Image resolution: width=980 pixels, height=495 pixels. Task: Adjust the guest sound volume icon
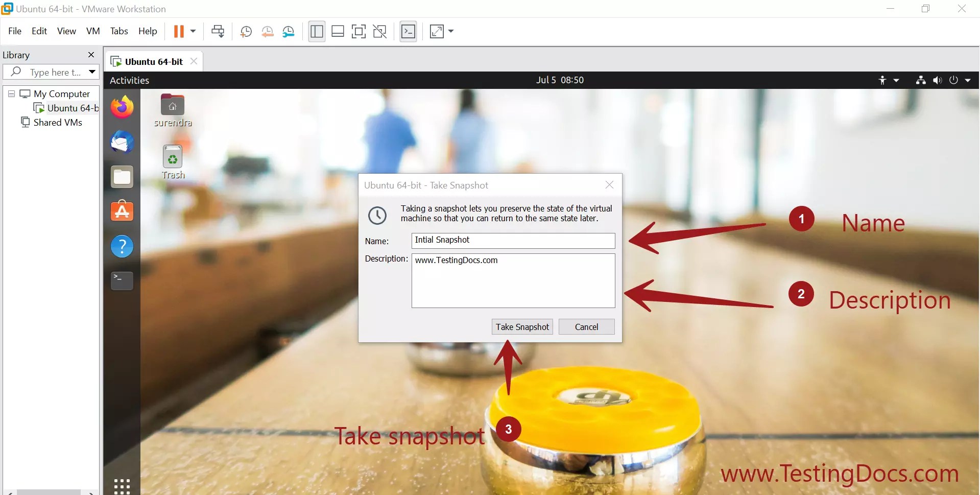937,80
